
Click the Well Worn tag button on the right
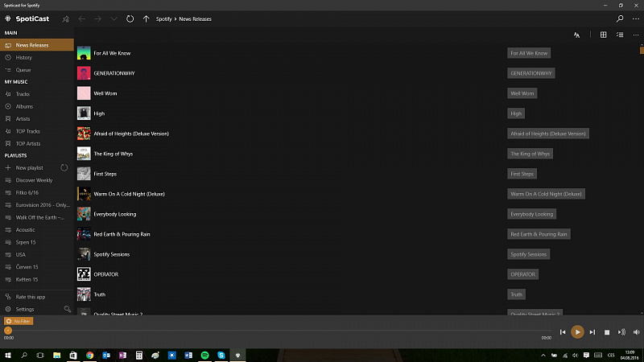click(522, 93)
